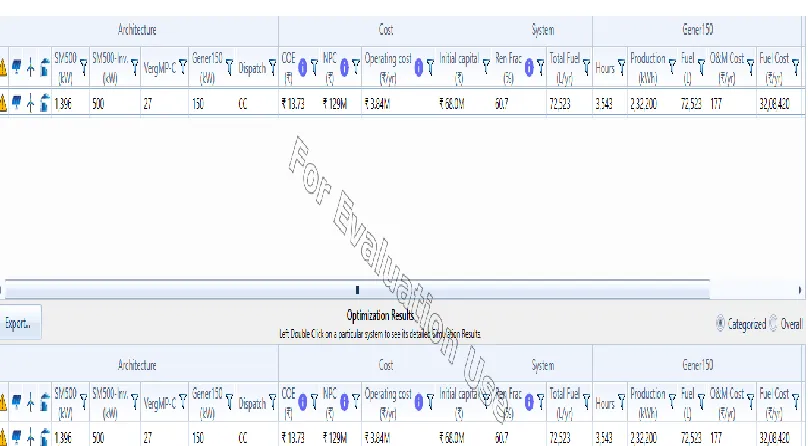The image size is (808, 446).
Task: Click the PV panel icon in top table data row
Action: (x=16, y=103)
